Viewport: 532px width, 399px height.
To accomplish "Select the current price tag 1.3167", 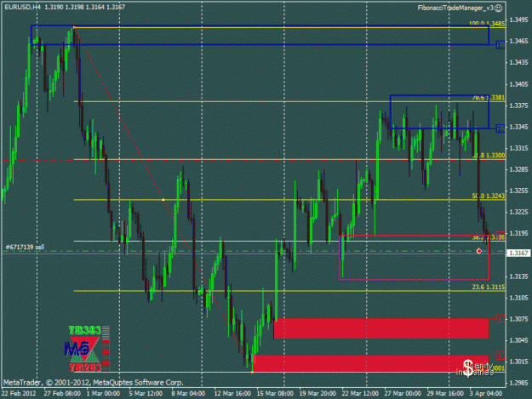I will 518,254.
